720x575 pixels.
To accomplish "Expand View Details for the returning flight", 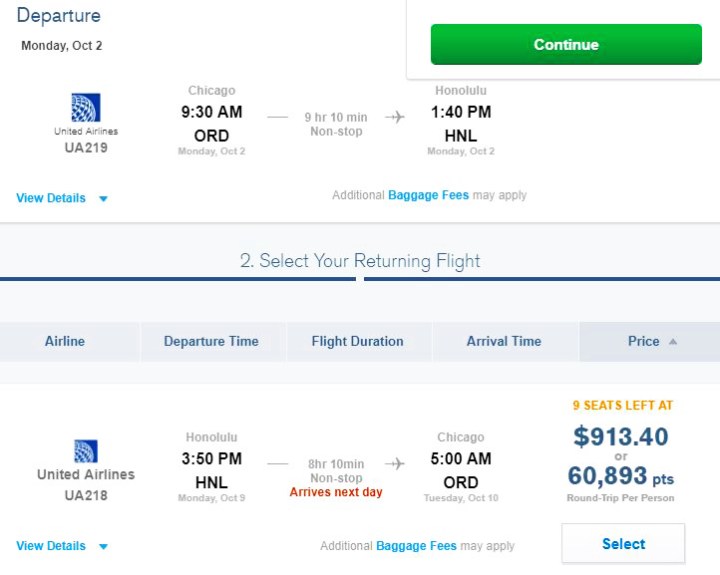I will pos(51,546).
